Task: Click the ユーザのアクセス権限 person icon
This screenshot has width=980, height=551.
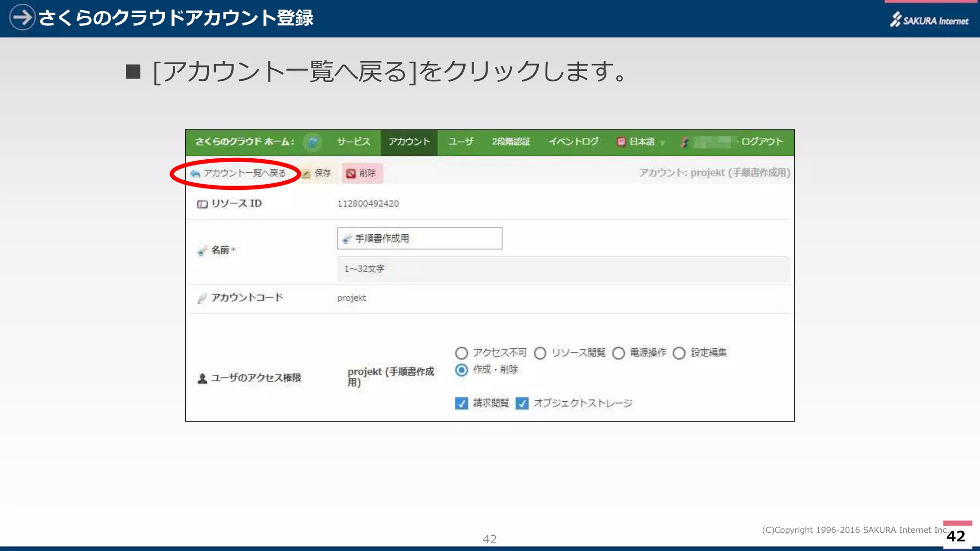Action: (202, 378)
